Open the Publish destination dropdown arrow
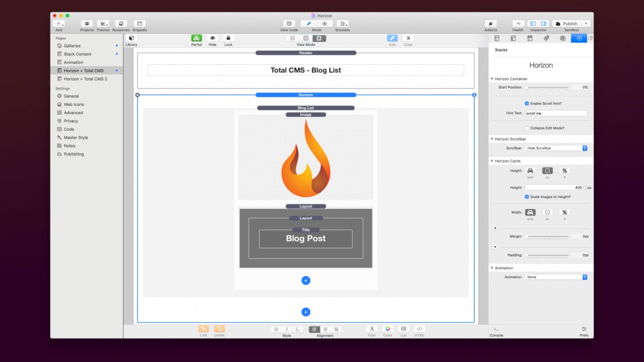The height and width of the screenshot is (362, 644). [x=586, y=24]
